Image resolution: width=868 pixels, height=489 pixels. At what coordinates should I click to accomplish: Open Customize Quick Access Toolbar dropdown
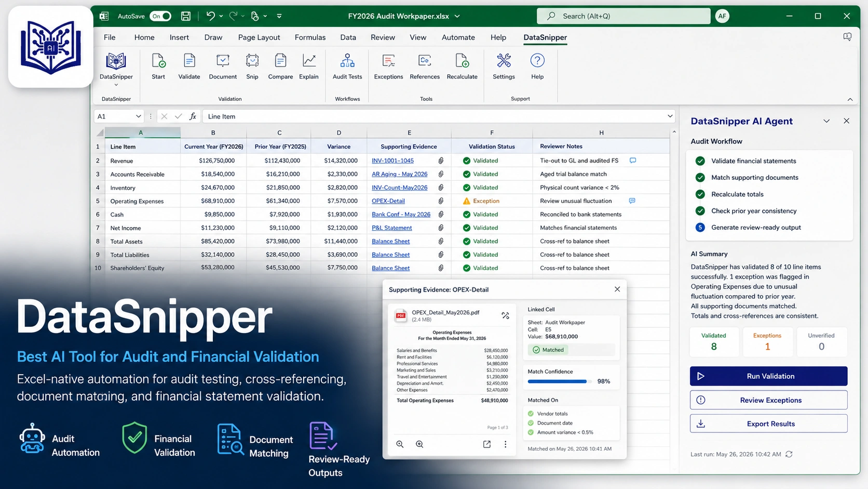279,16
